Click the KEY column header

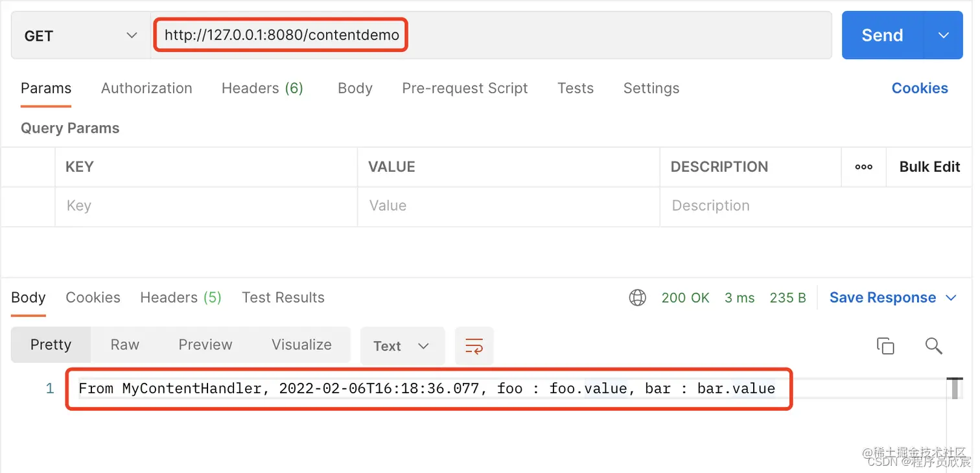(x=79, y=167)
